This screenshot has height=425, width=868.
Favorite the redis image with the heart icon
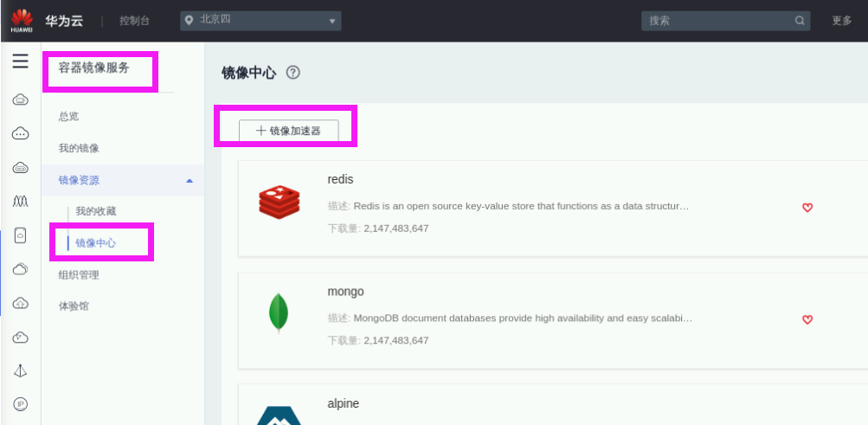pyautogui.click(x=807, y=208)
